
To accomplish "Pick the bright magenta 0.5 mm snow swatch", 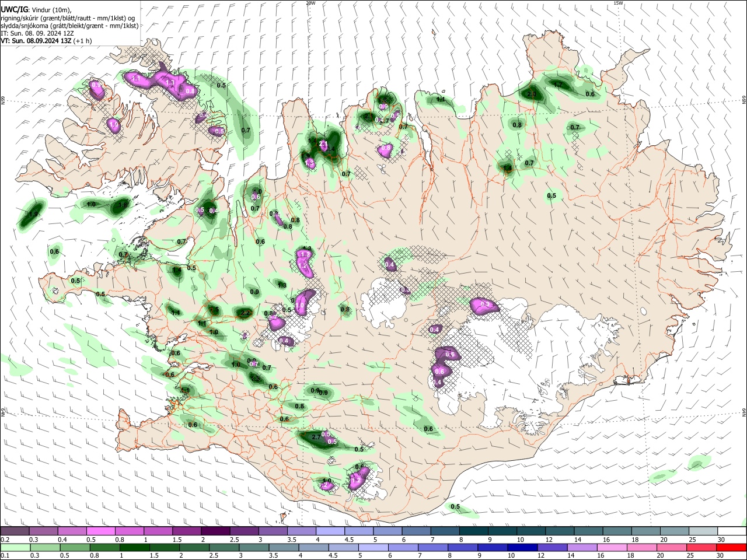I will point(100,531).
